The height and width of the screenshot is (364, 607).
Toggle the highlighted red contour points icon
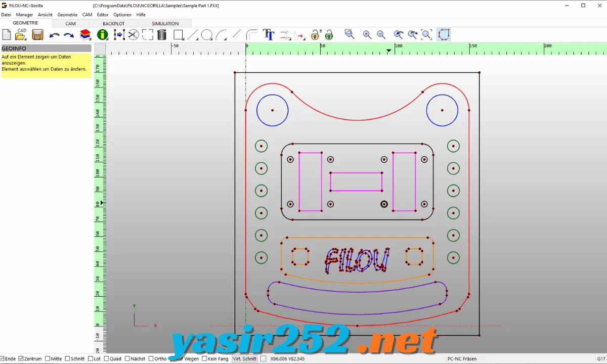click(x=444, y=34)
